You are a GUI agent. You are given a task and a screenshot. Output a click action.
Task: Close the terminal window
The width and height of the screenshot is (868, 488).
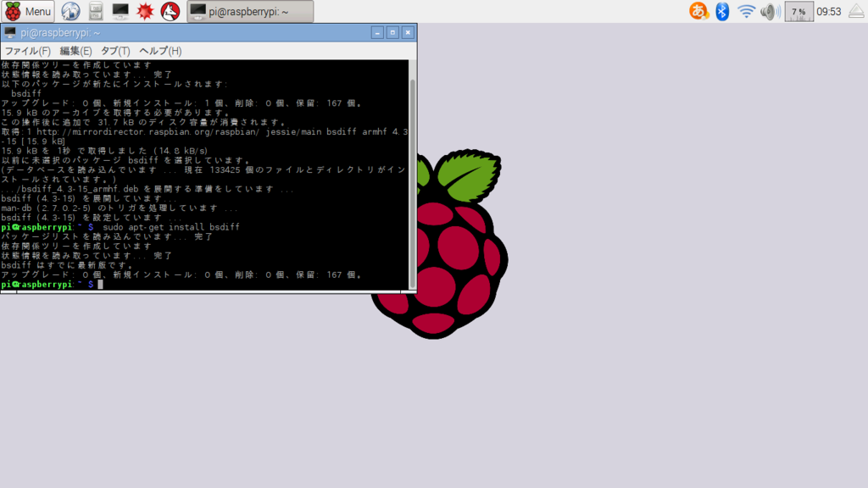(x=408, y=33)
